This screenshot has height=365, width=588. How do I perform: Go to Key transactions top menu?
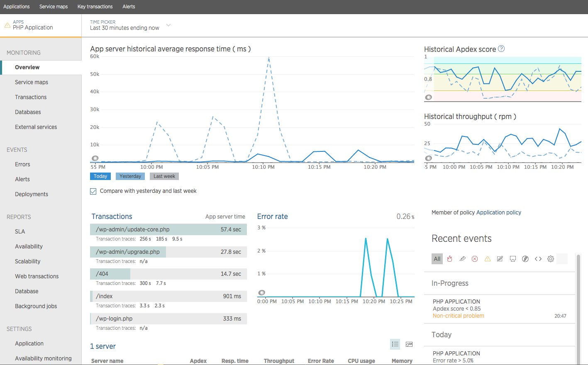point(95,7)
